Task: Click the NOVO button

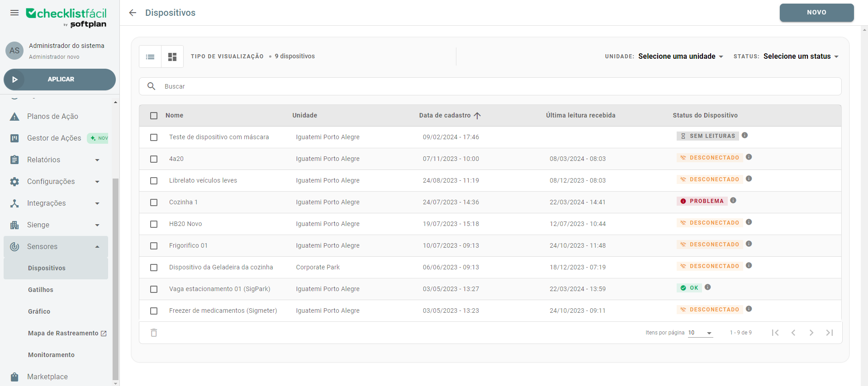Action: pyautogui.click(x=816, y=13)
